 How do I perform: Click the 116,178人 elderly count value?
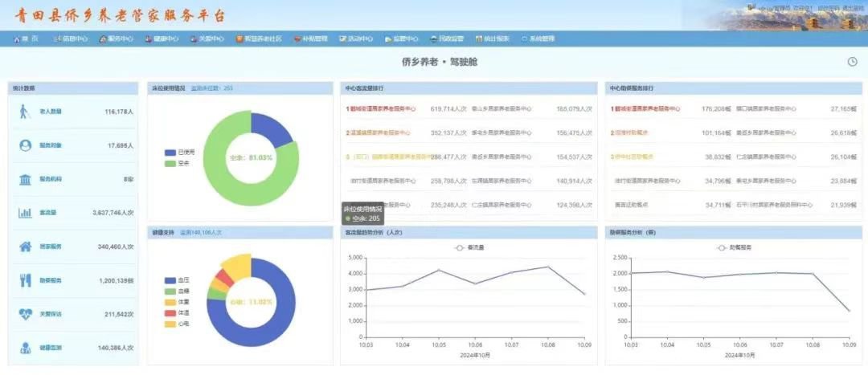[x=119, y=112]
